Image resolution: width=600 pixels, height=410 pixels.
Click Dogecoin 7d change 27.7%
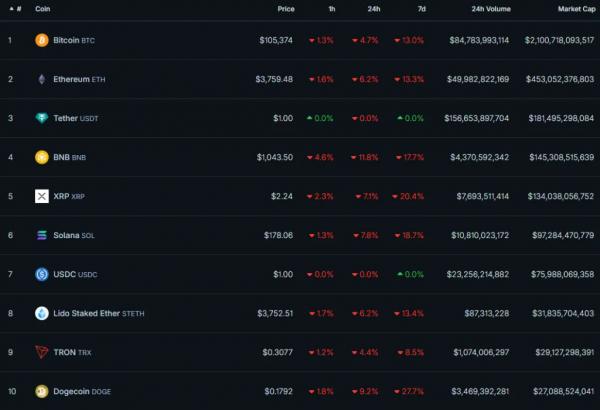coord(409,391)
